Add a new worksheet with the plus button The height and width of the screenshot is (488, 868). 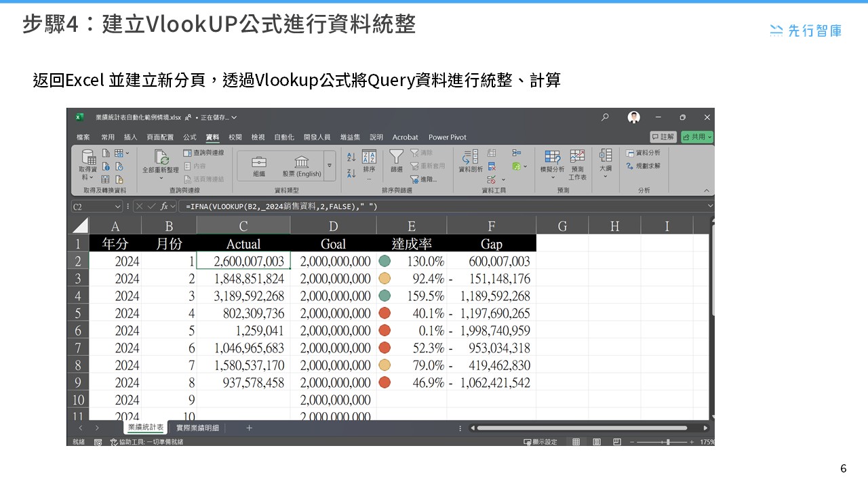click(x=249, y=428)
